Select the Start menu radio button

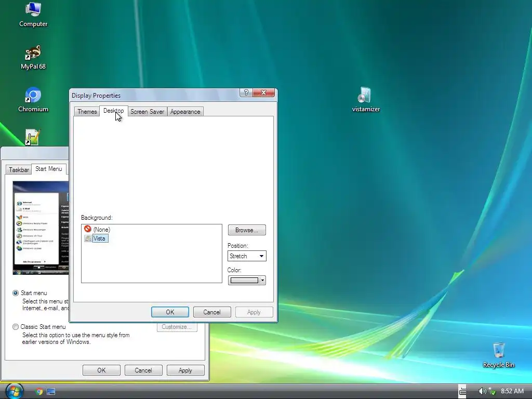click(x=16, y=293)
